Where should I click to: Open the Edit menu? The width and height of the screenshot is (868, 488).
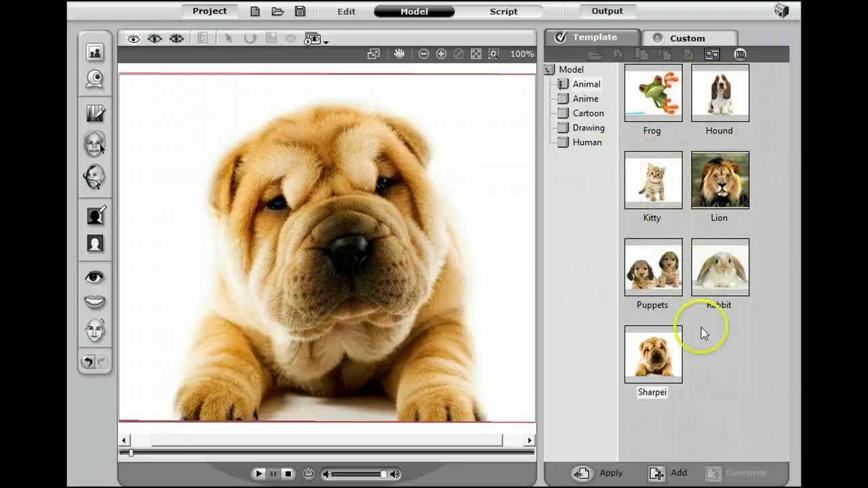coord(347,12)
